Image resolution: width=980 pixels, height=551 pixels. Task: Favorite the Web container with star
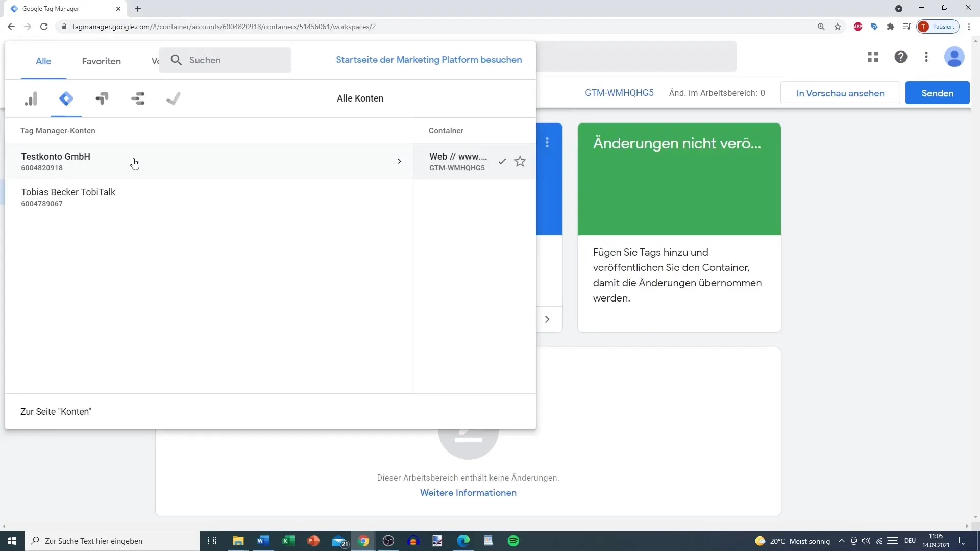pyautogui.click(x=520, y=161)
